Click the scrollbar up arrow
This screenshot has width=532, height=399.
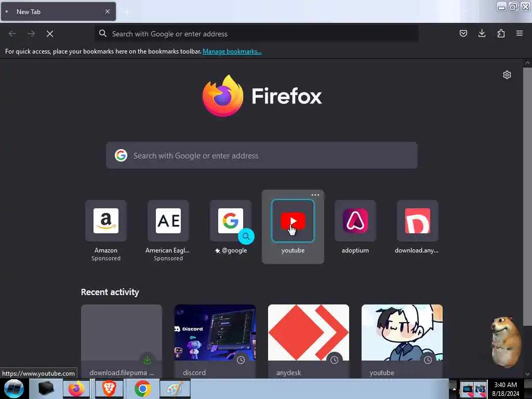(527, 63)
